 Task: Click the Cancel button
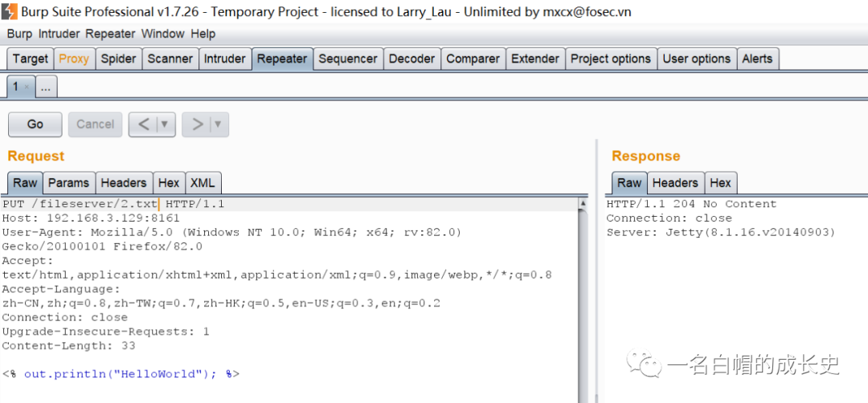click(95, 124)
